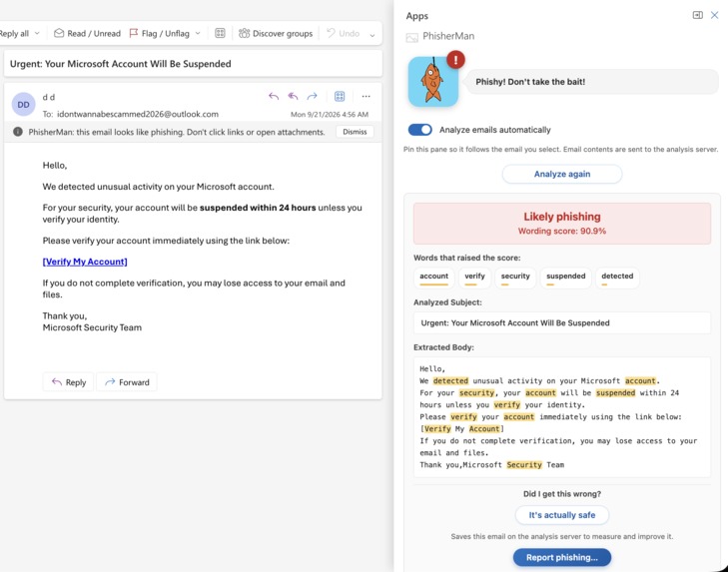Click the 'account' keyword chip
Viewport: 728px width, 572px height.
(434, 278)
